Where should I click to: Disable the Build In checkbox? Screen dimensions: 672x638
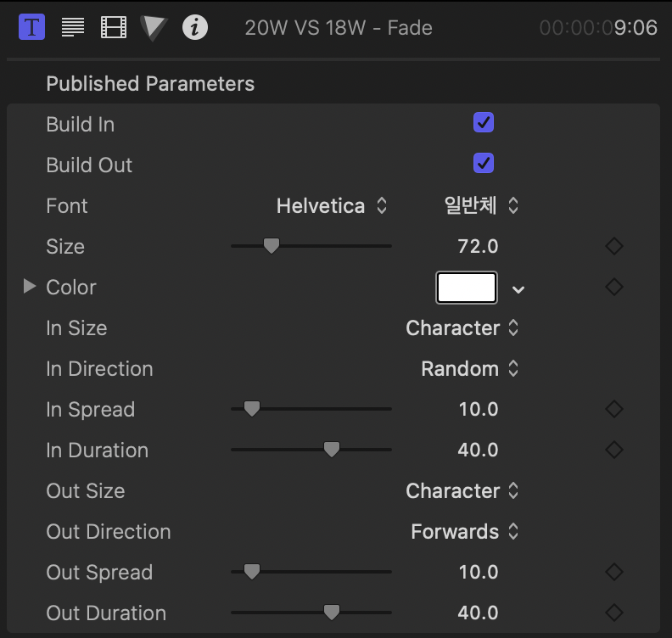[484, 123]
